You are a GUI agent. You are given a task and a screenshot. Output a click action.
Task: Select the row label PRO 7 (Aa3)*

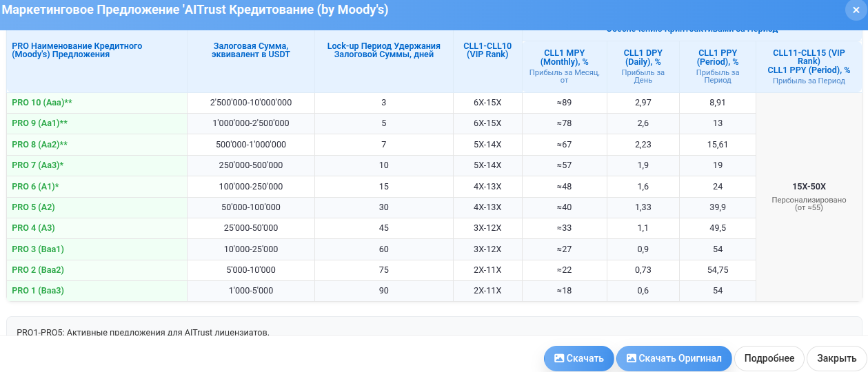click(38, 165)
